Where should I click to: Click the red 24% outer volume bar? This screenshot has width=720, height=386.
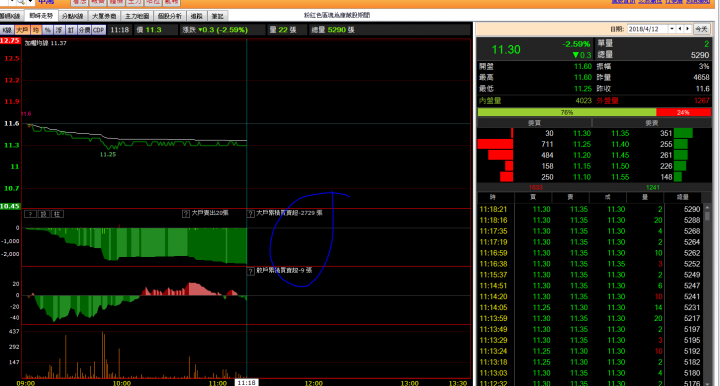click(684, 112)
